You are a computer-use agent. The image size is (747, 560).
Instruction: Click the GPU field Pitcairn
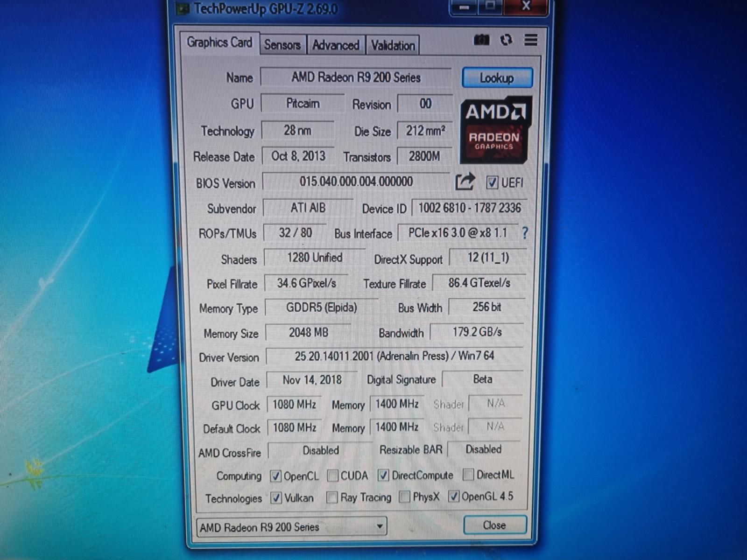tap(303, 104)
